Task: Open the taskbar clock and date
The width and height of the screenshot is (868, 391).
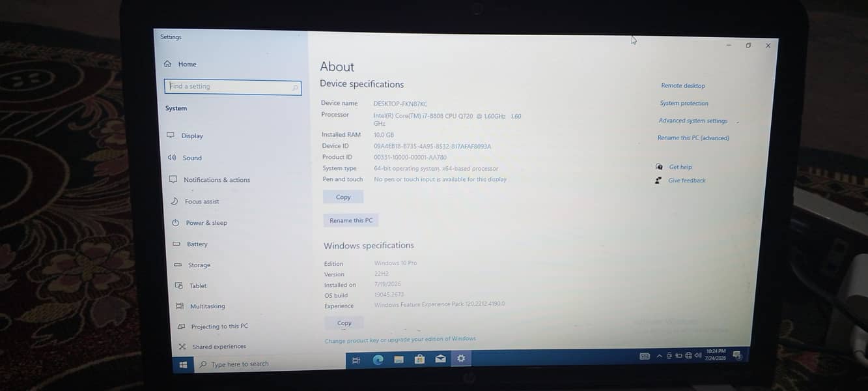Action: point(716,355)
